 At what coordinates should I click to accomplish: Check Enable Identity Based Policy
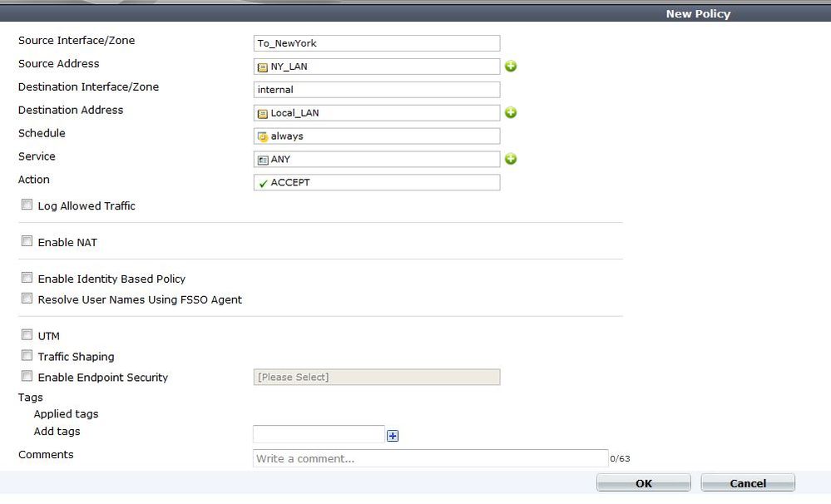coord(27,279)
